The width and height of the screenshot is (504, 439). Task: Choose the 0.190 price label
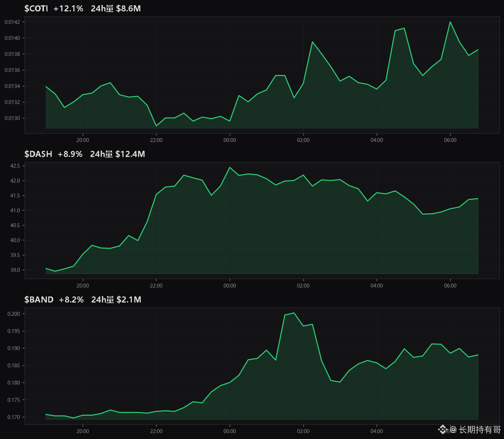[x=14, y=348]
